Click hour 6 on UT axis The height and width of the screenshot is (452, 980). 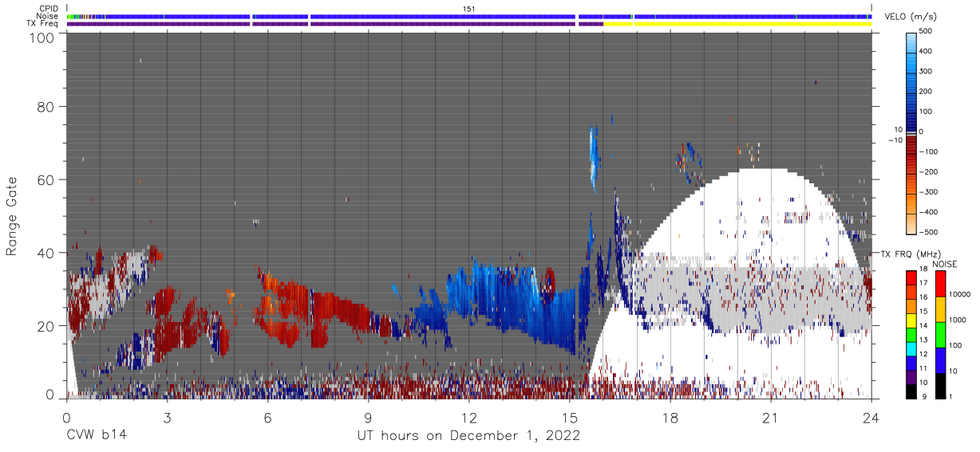[x=267, y=417]
